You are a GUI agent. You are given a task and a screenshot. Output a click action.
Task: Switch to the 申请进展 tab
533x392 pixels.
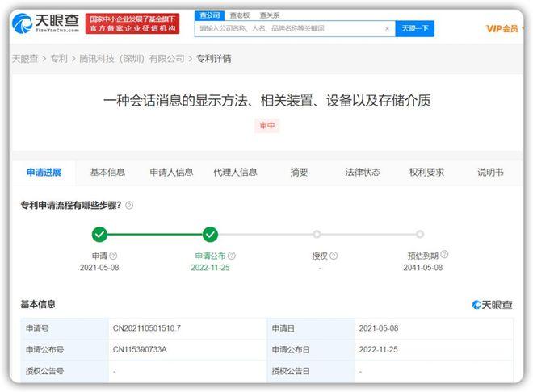(44, 173)
